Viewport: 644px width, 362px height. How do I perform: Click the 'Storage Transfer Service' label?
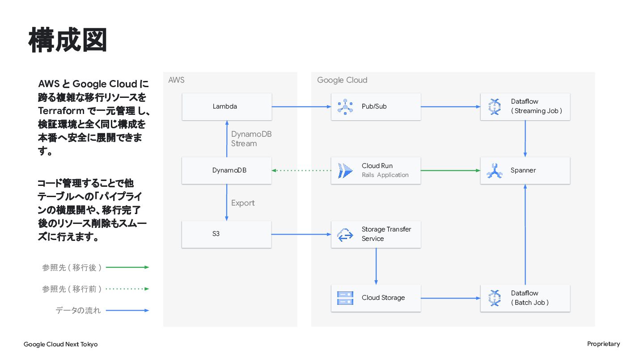[386, 234]
